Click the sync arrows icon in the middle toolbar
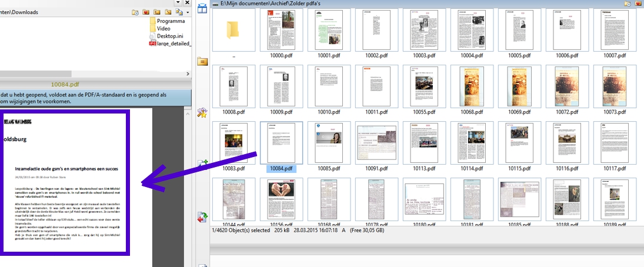Viewport: 644px width, 267px height. pyautogui.click(x=202, y=217)
